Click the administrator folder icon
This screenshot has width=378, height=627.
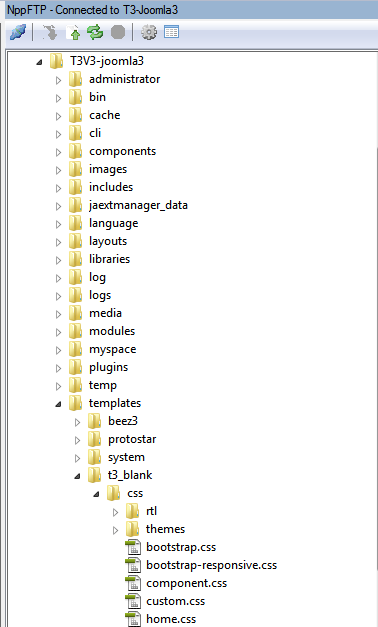[75, 79]
